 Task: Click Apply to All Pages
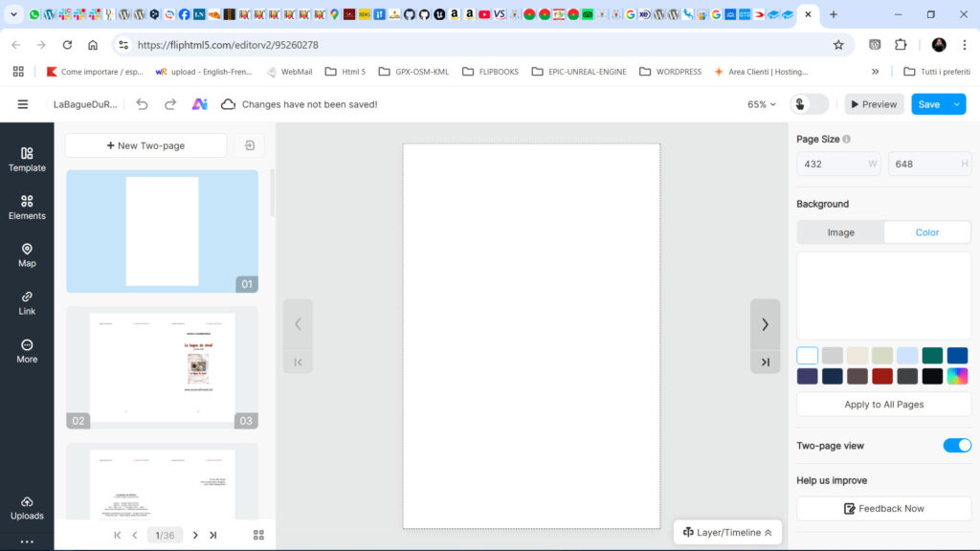[x=883, y=405]
